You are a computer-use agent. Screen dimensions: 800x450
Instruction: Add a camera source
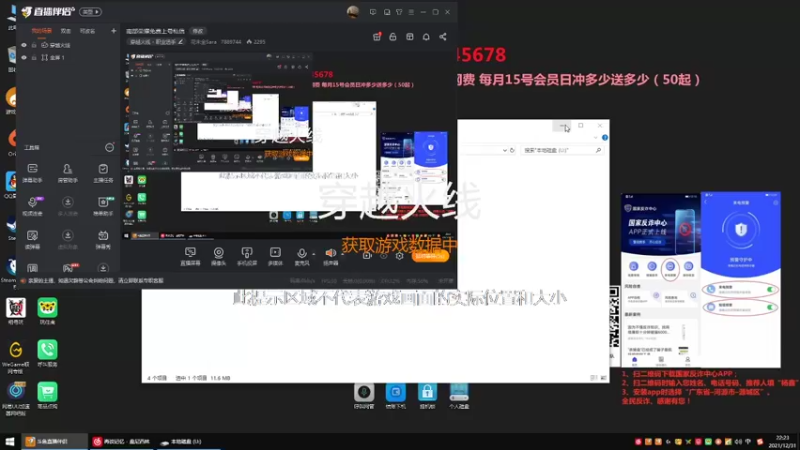[x=218, y=256]
